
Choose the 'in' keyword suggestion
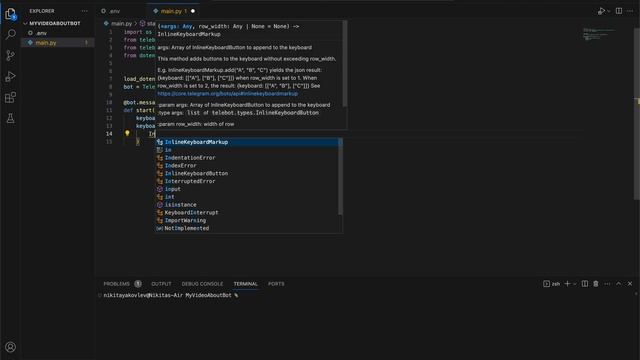(247, 150)
